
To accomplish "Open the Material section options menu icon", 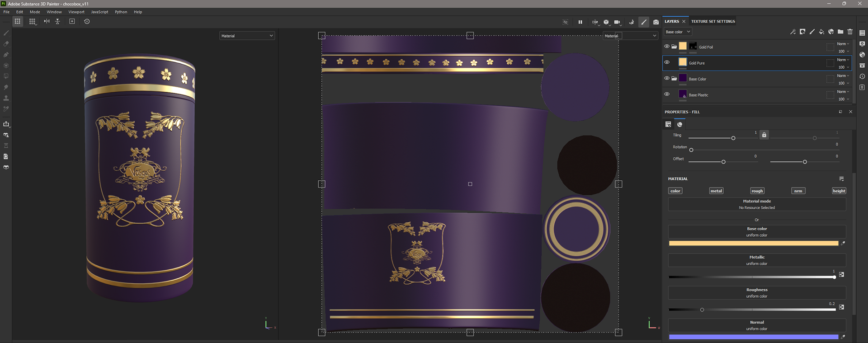I will click(x=841, y=179).
